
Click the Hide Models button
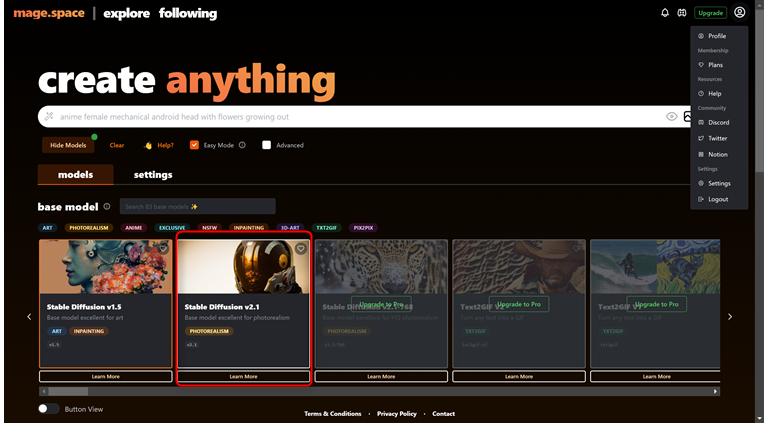[69, 145]
